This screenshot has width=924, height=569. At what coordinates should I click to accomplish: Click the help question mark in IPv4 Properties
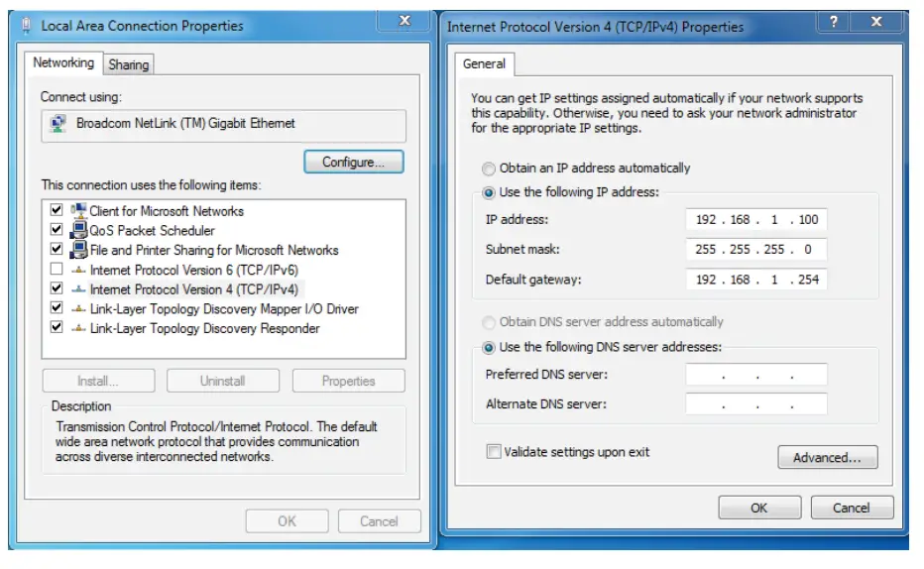click(x=833, y=22)
